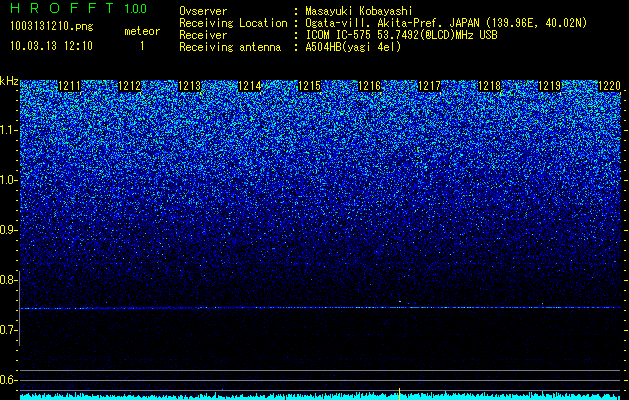Click the Receiving Location label
The width and height of the screenshot is (629, 400).
pyautogui.click(x=233, y=23)
